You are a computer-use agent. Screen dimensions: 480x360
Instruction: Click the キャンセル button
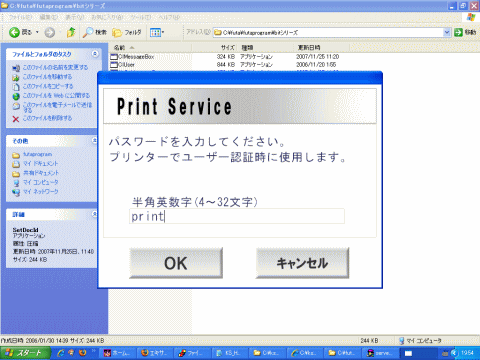coord(302,263)
